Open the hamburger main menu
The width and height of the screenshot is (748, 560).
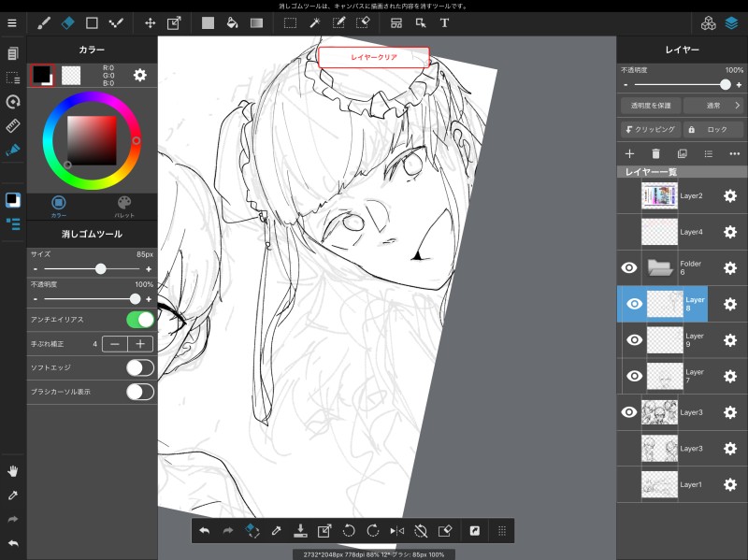click(x=12, y=22)
